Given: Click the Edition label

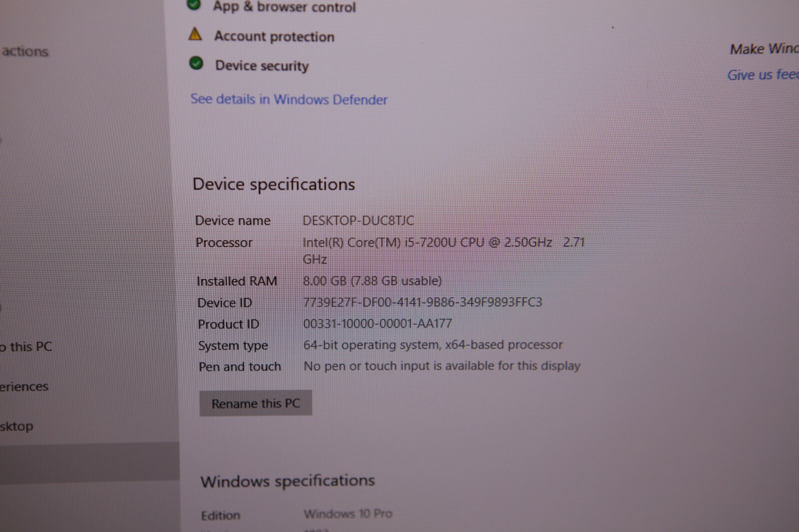Looking at the screenshot, I should point(220,516).
